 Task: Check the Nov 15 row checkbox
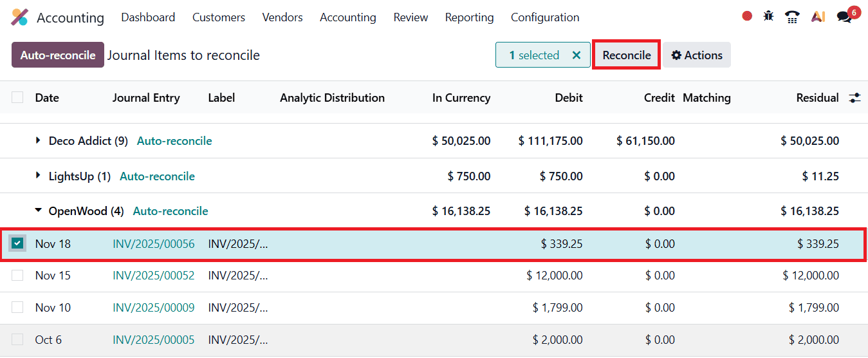click(17, 275)
